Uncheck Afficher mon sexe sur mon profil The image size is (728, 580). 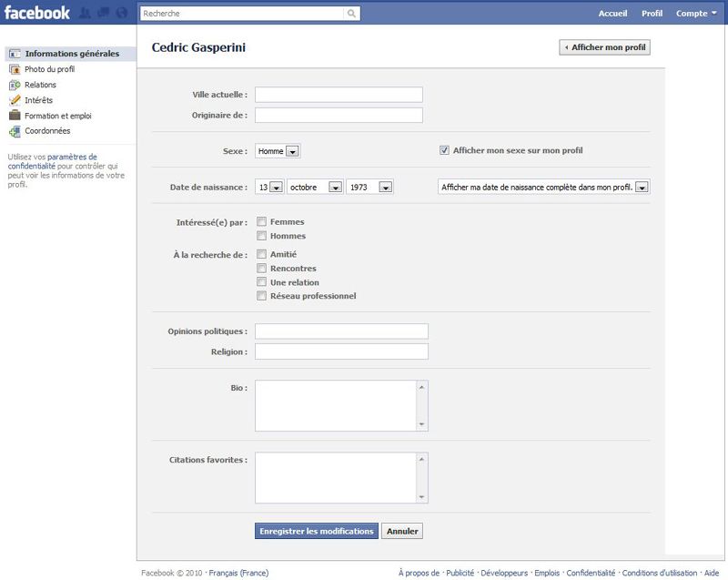pyautogui.click(x=444, y=150)
